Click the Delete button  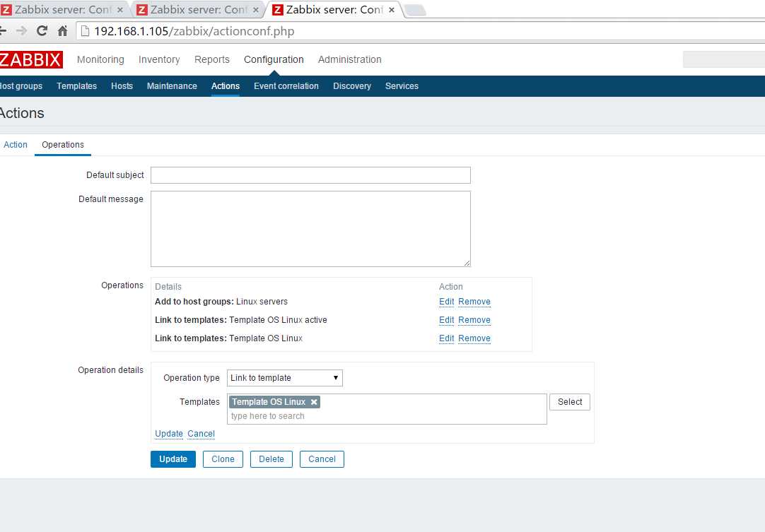pyautogui.click(x=271, y=459)
